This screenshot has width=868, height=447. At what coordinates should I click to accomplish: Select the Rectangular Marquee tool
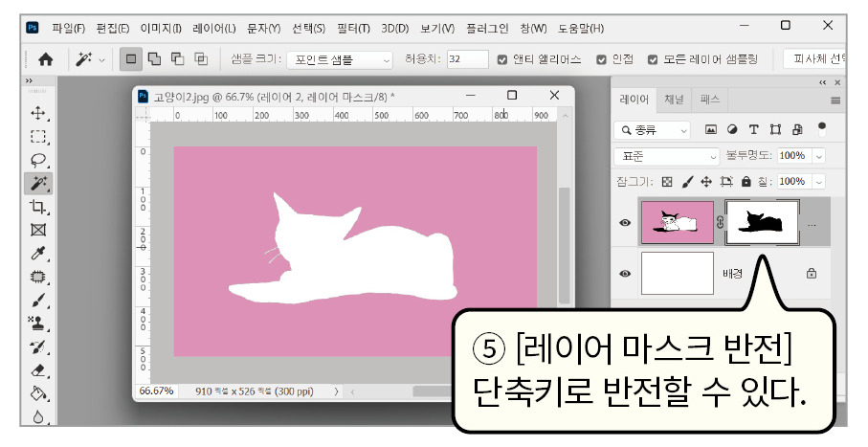point(37,136)
